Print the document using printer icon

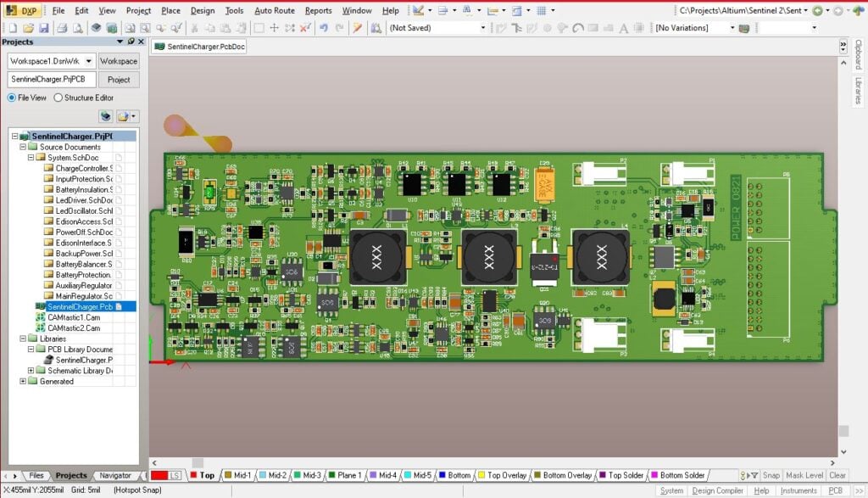[62, 28]
